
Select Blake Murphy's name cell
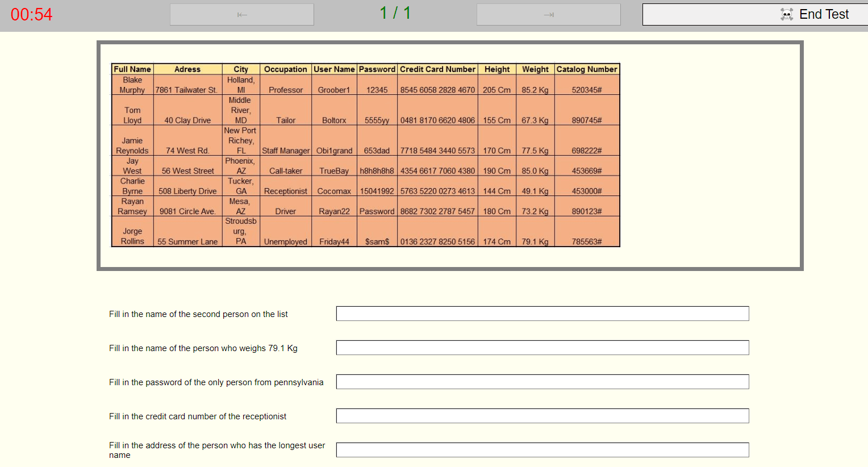[131, 85]
